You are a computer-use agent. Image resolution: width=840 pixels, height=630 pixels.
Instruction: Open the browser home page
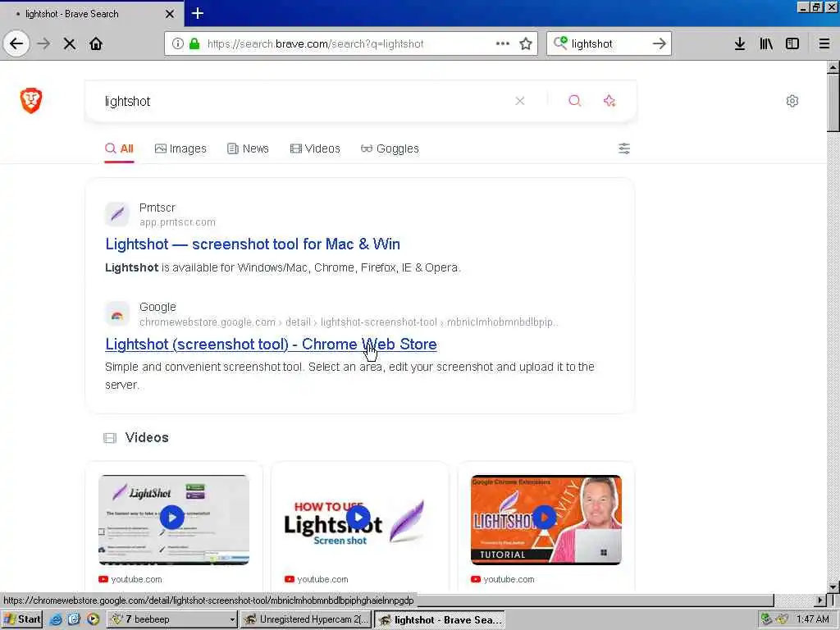pos(96,43)
